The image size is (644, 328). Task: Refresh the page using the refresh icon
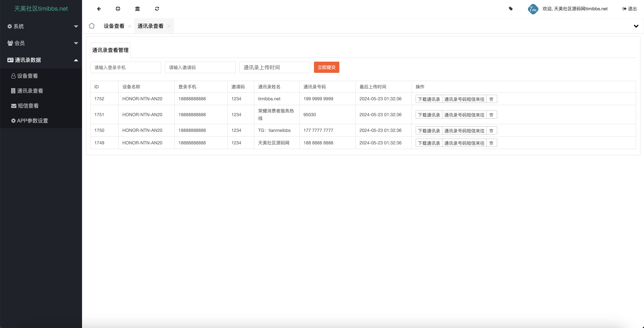point(157,9)
